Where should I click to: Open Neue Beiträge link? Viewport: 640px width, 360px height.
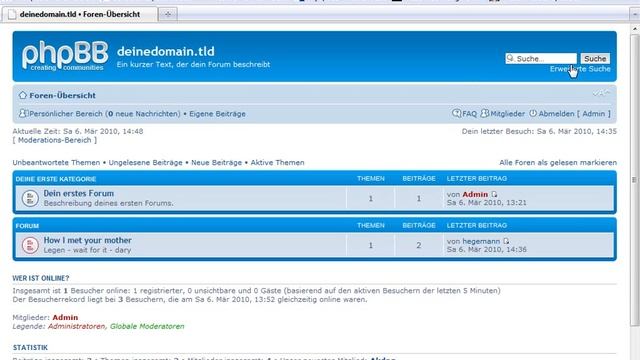[216, 162]
